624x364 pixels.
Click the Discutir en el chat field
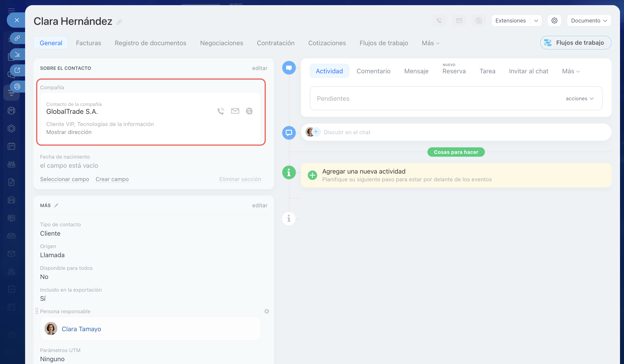point(347,132)
